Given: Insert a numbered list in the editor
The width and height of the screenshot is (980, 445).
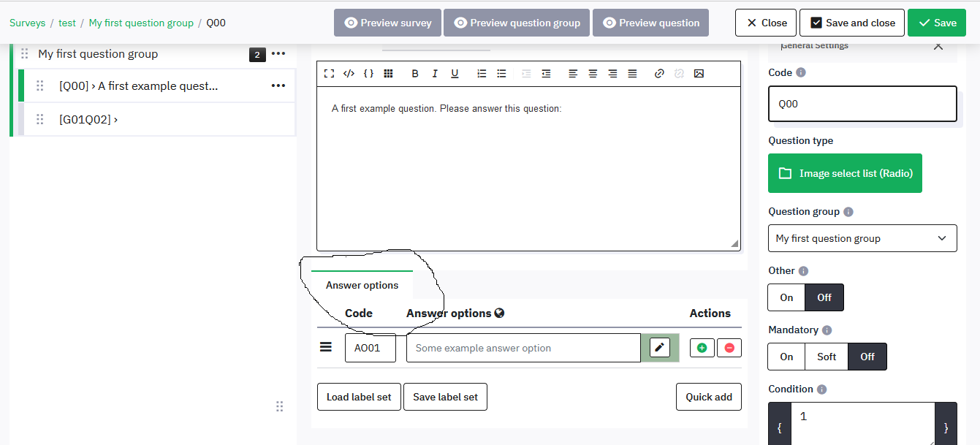Looking at the screenshot, I should pos(482,74).
